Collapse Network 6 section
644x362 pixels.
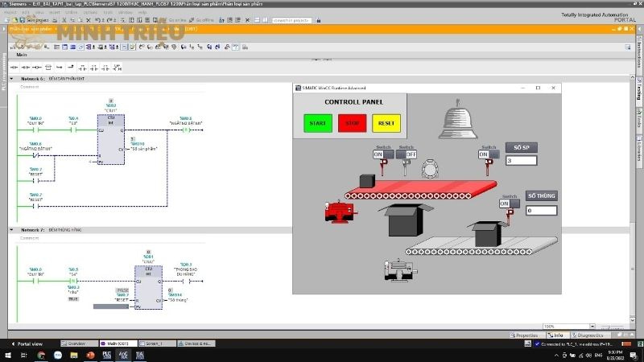point(12,80)
